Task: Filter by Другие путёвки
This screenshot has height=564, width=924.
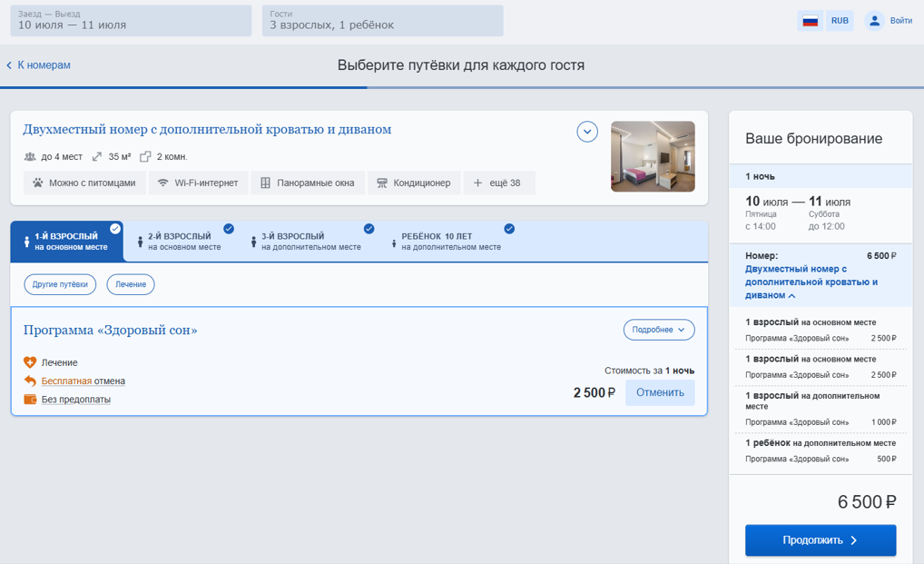Action: click(60, 284)
